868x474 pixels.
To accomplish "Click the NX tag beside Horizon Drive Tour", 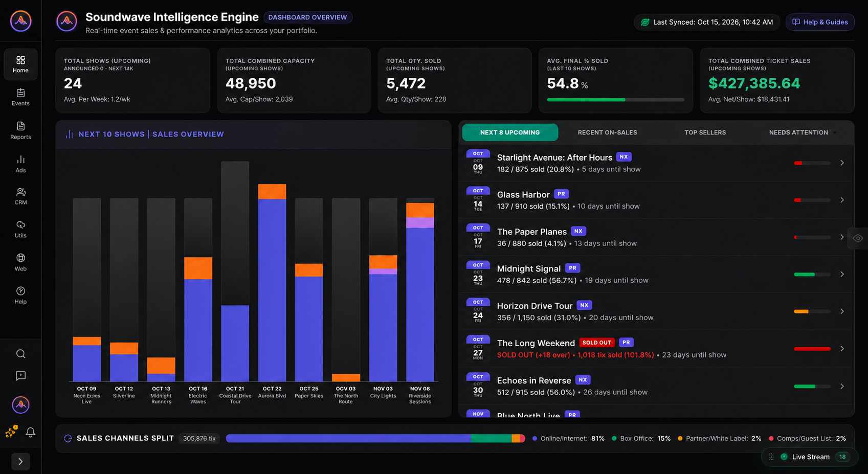I will 584,305.
